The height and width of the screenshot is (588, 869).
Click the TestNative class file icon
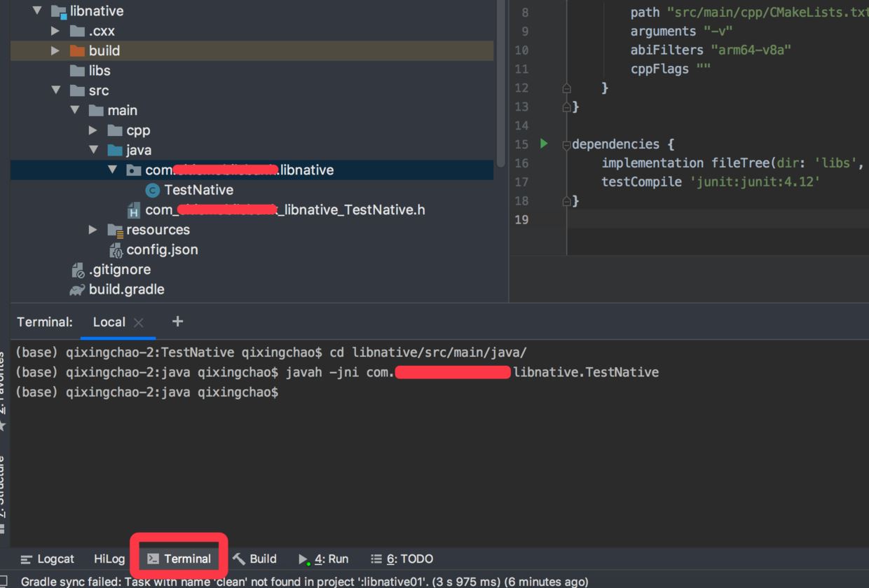click(152, 190)
